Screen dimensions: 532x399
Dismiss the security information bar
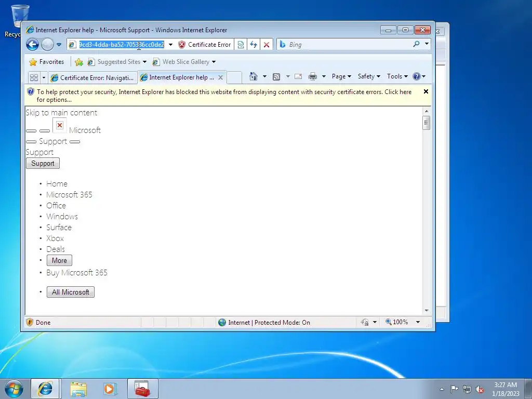(426, 91)
